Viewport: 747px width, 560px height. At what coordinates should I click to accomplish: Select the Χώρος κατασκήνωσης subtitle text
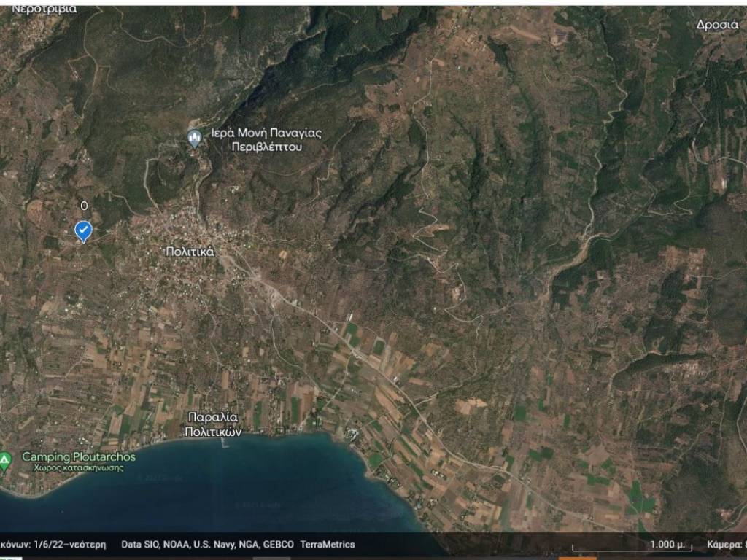pos(78,467)
